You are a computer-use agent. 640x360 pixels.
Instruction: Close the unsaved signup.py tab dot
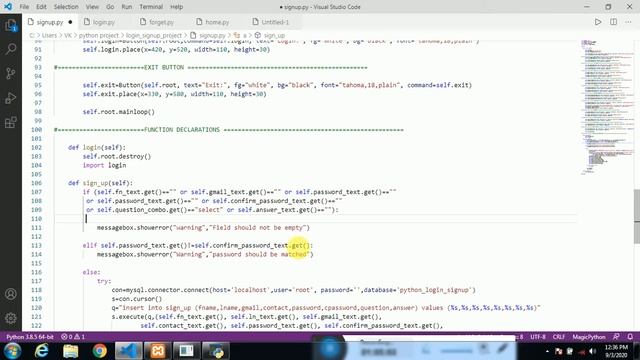pos(70,22)
